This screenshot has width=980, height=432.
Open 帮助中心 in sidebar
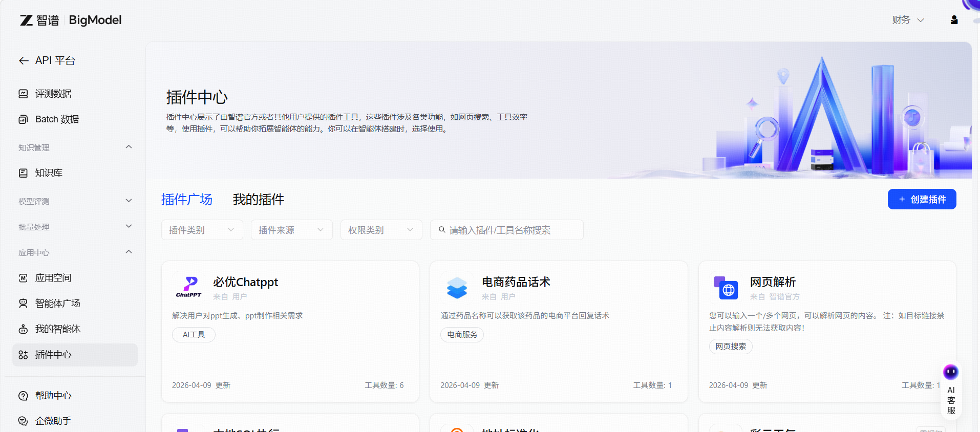point(53,396)
